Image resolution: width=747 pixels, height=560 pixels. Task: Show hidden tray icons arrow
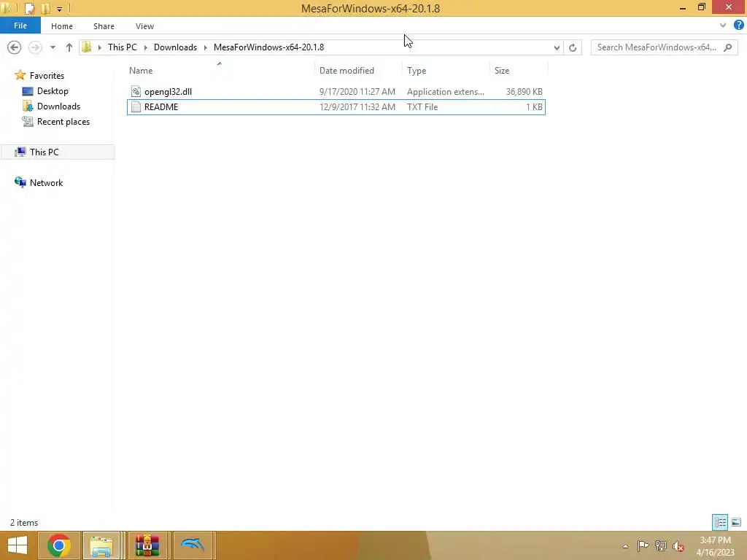point(625,546)
